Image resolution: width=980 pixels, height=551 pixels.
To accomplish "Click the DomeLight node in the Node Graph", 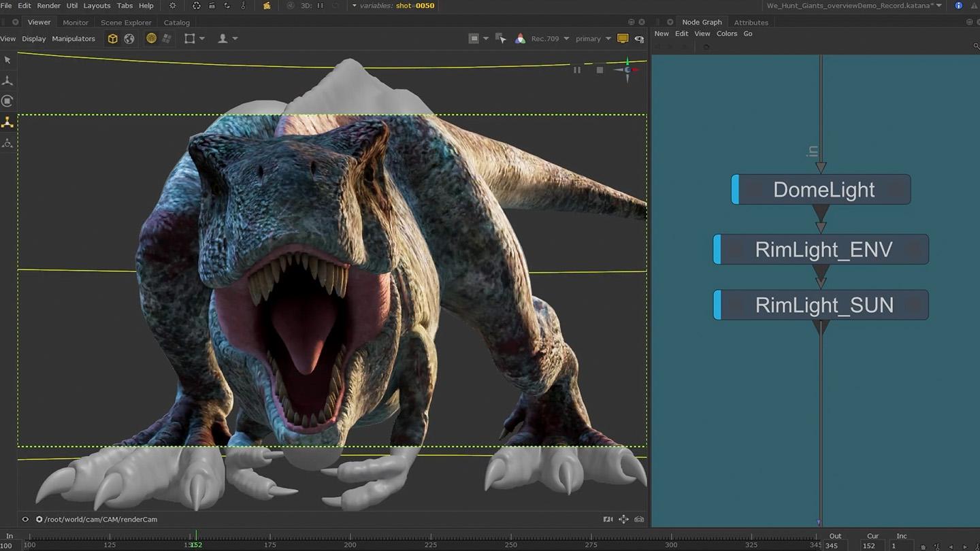I will (x=821, y=189).
